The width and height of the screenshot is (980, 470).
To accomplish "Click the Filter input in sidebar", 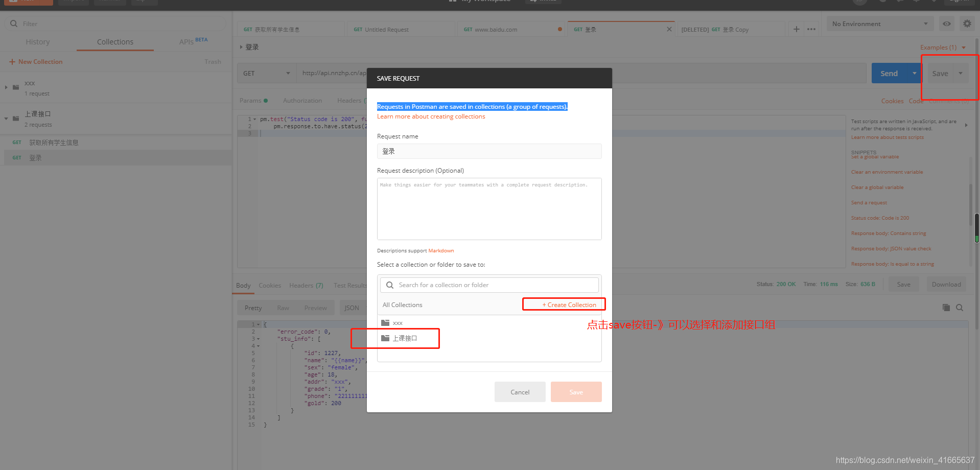I will click(x=115, y=24).
